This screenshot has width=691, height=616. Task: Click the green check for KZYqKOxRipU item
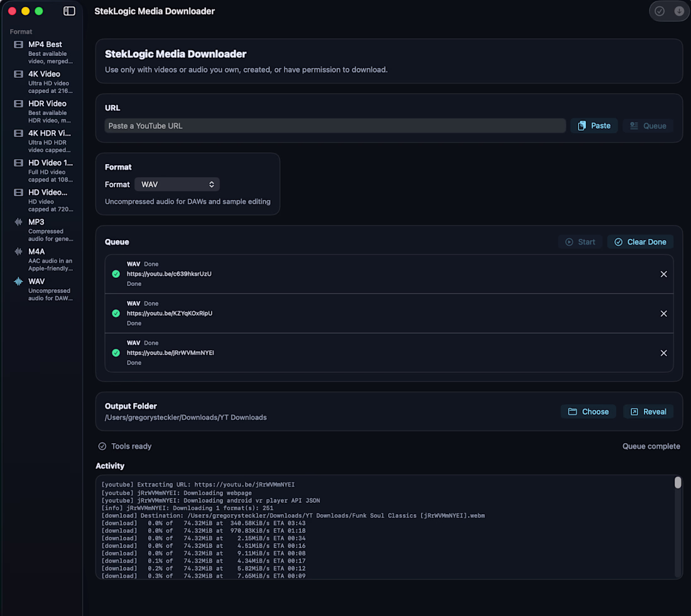click(x=116, y=314)
